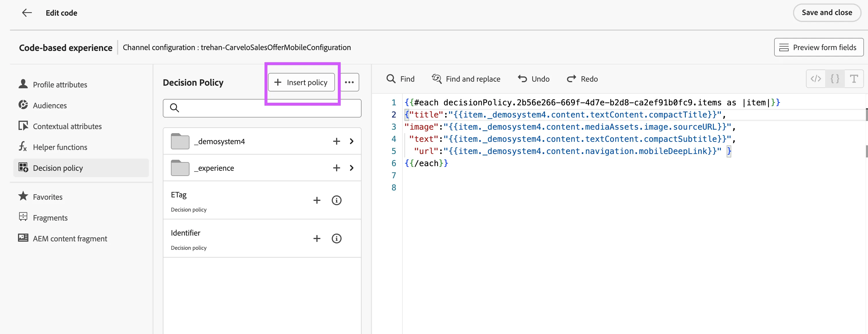Click Preview form fields button
Screen dimensions: 868x334
click(818, 47)
